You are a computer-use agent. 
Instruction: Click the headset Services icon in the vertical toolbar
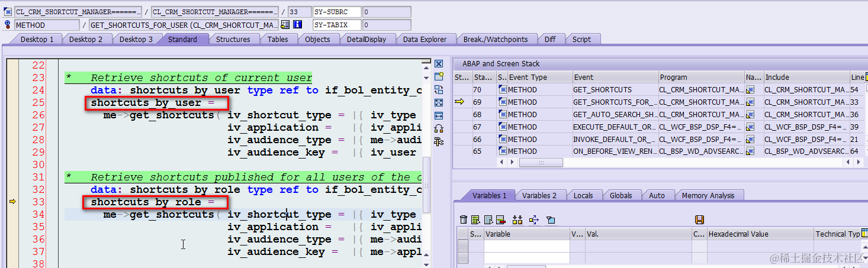point(439,128)
